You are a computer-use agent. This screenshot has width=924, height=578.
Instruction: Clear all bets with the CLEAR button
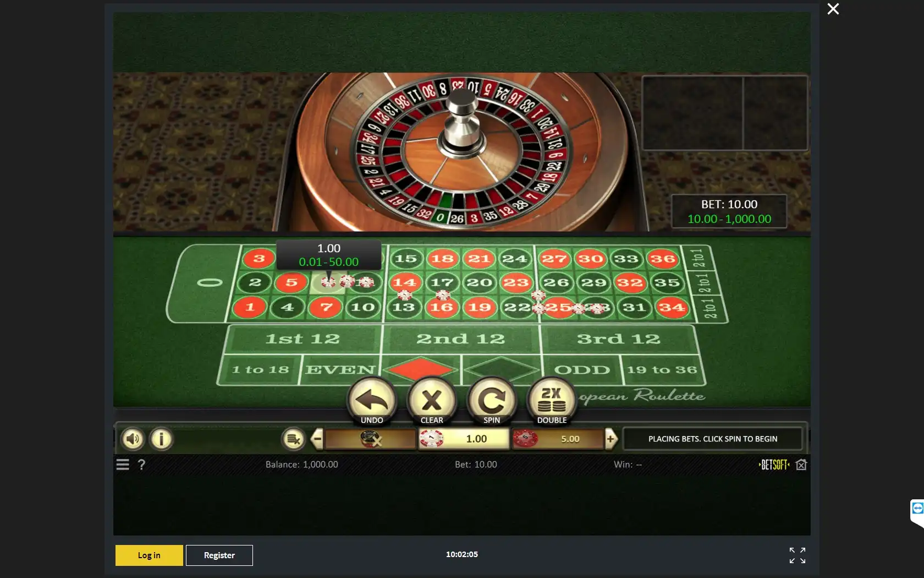pos(432,401)
